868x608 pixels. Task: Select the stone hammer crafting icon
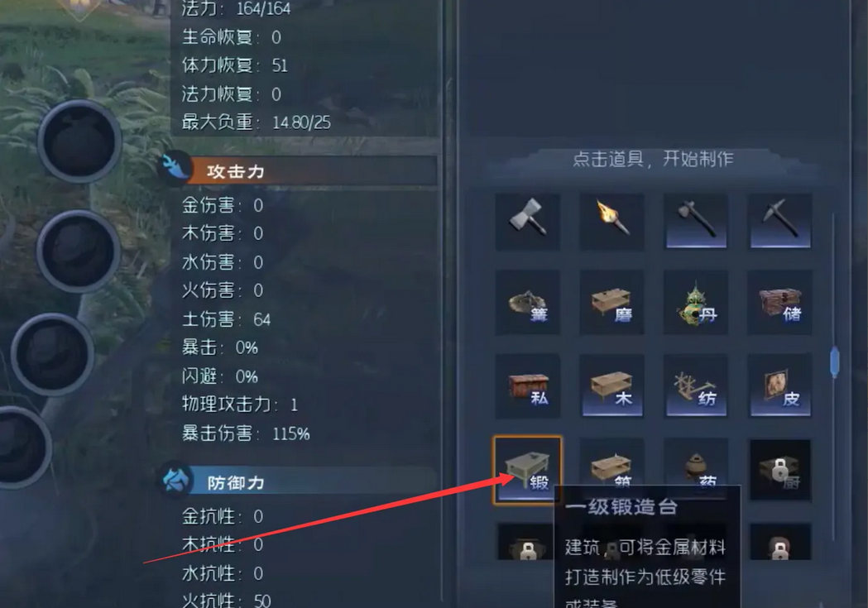pyautogui.click(x=528, y=222)
